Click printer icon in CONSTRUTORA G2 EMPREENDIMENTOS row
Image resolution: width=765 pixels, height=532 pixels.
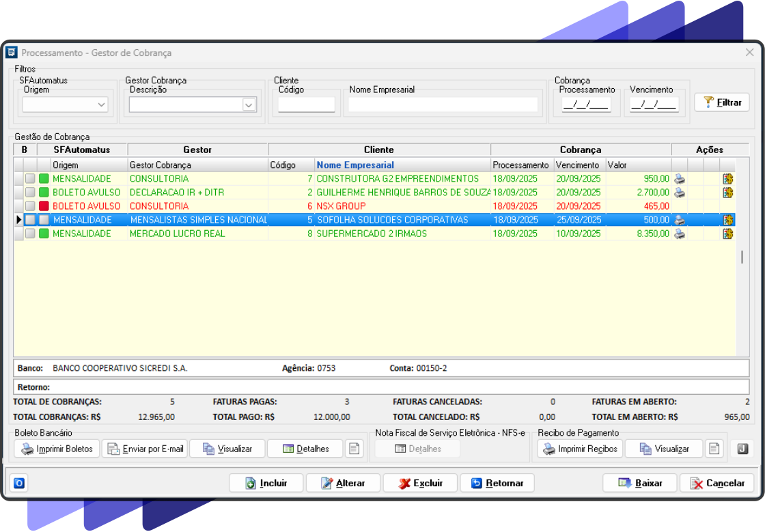[679, 179]
